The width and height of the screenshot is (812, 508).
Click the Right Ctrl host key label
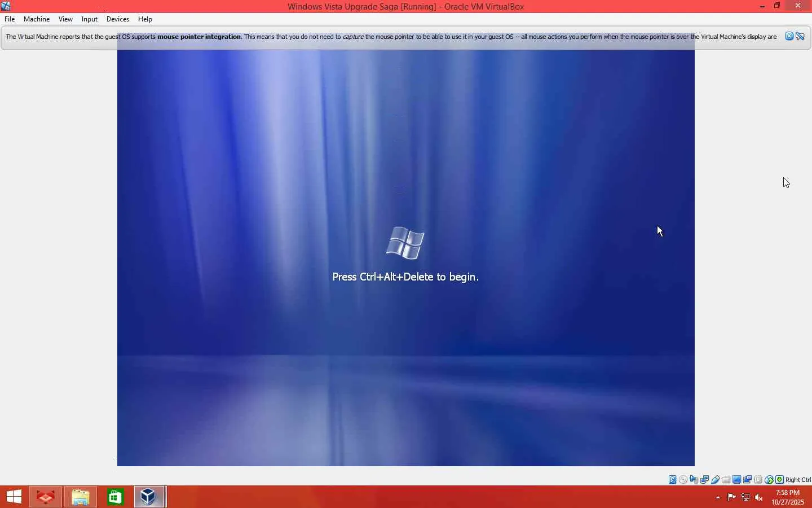pos(798,480)
